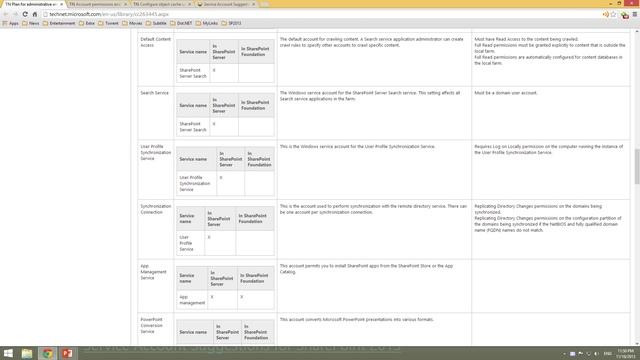Open the News bookmarks folder

pyautogui.click(x=31, y=23)
